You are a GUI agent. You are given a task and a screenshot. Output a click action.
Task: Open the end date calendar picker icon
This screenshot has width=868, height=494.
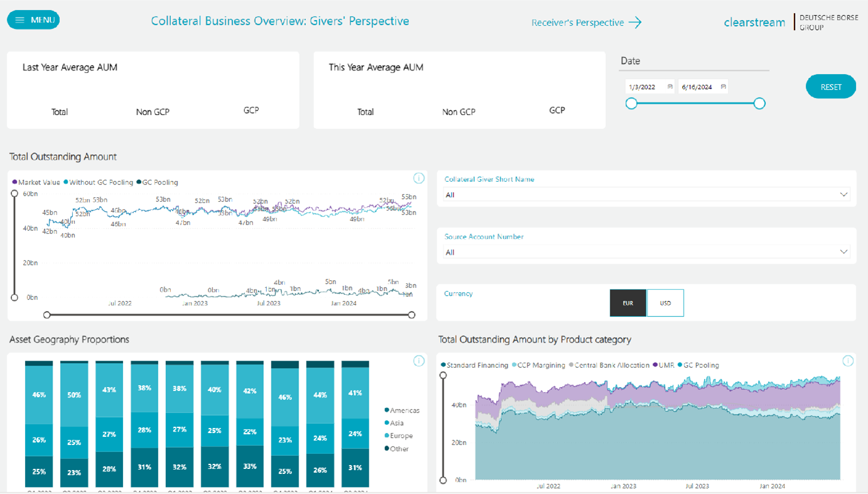pyautogui.click(x=724, y=87)
